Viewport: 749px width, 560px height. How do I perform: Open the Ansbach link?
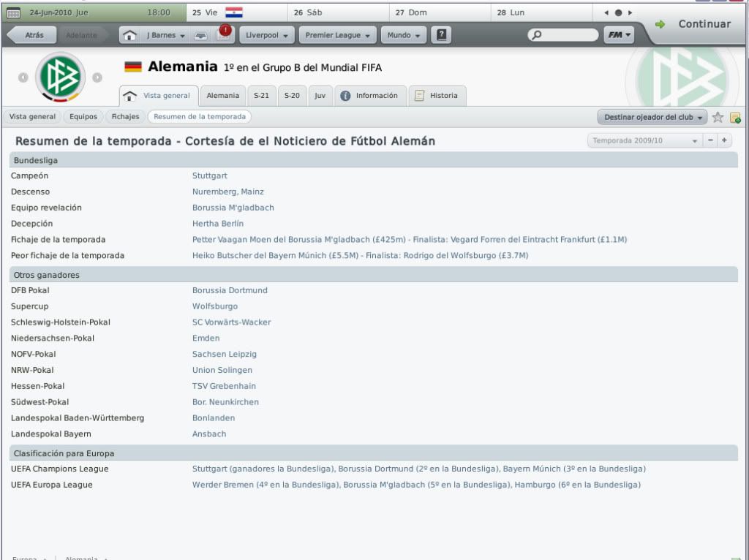[x=209, y=434]
